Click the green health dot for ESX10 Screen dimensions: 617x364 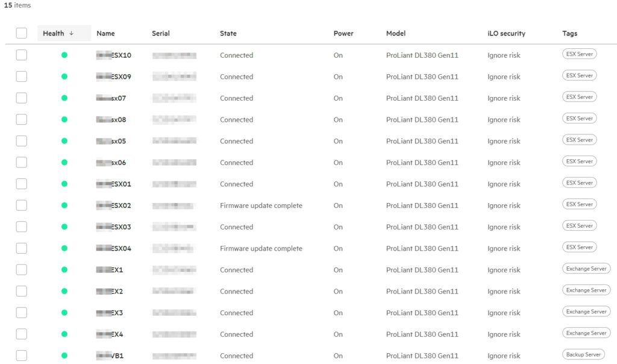(x=64, y=55)
